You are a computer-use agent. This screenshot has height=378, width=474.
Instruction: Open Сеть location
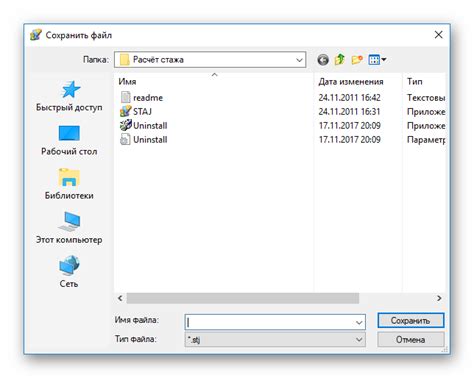tap(69, 272)
